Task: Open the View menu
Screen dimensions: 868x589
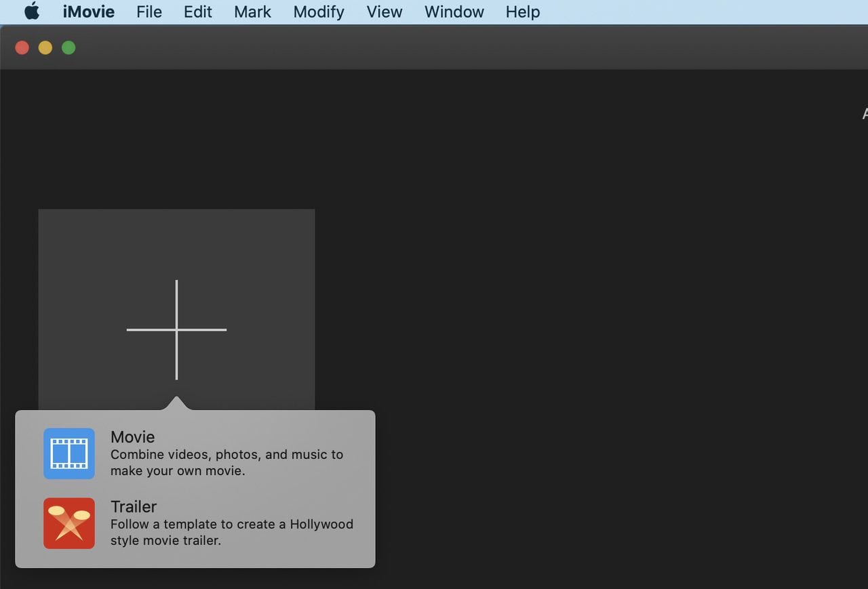Action: pyautogui.click(x=384, y=12)
